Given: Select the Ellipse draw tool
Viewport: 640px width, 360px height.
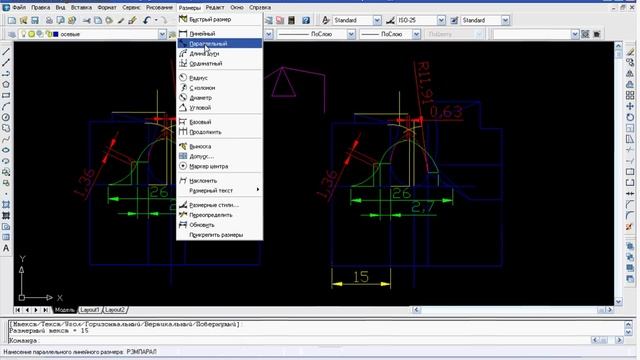Looking at the screenshot, I should (6, 150).
